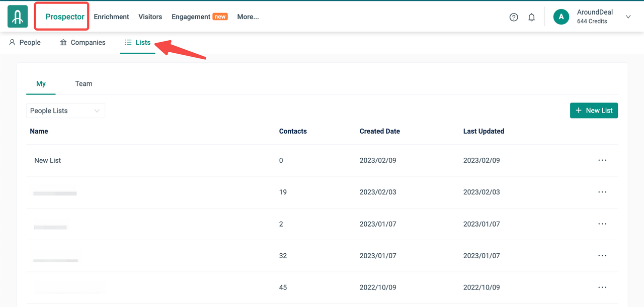Navigate to the Visitors section

click(x=150, y=17)
